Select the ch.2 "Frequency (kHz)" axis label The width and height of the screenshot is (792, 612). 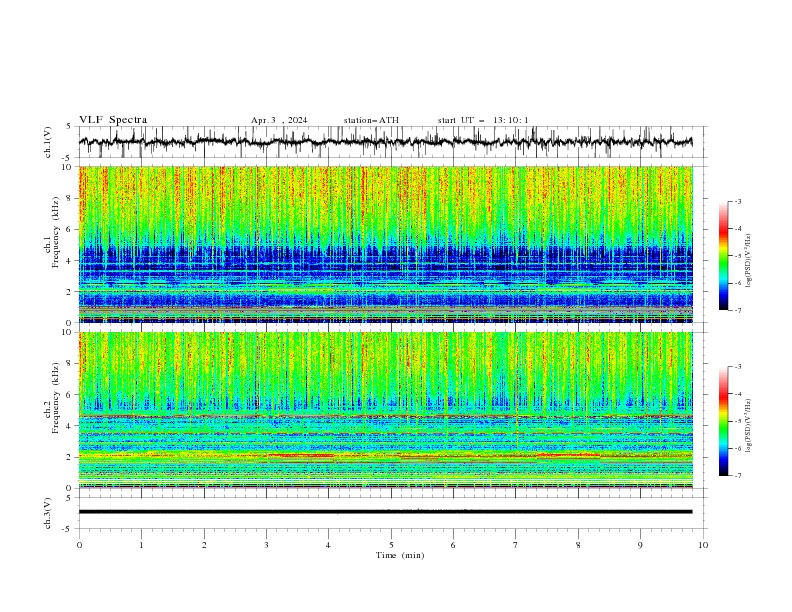coord(56,398)
